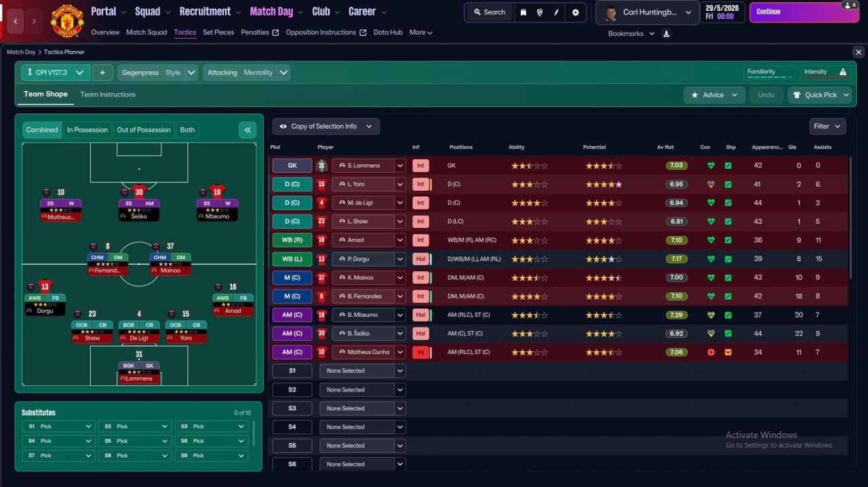Click the Intensity warning triangle icon
This screenshot has height=487, width=868.
[x=843, y=72]
